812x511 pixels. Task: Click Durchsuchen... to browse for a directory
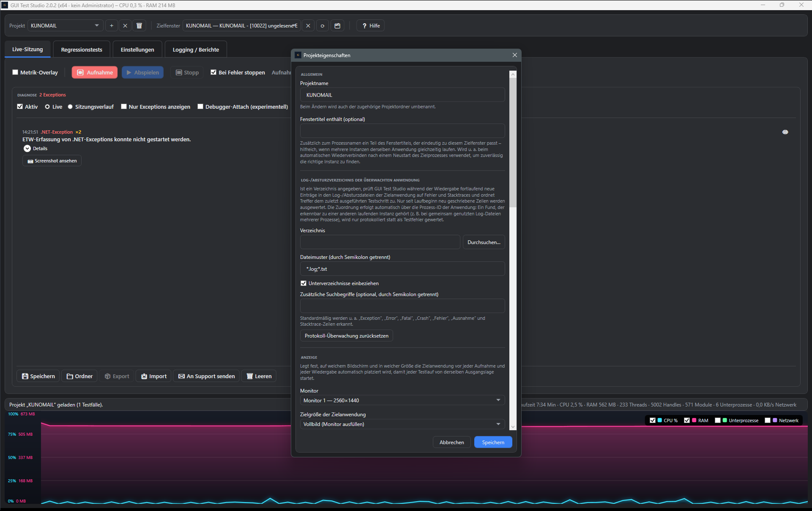[484, 242]
